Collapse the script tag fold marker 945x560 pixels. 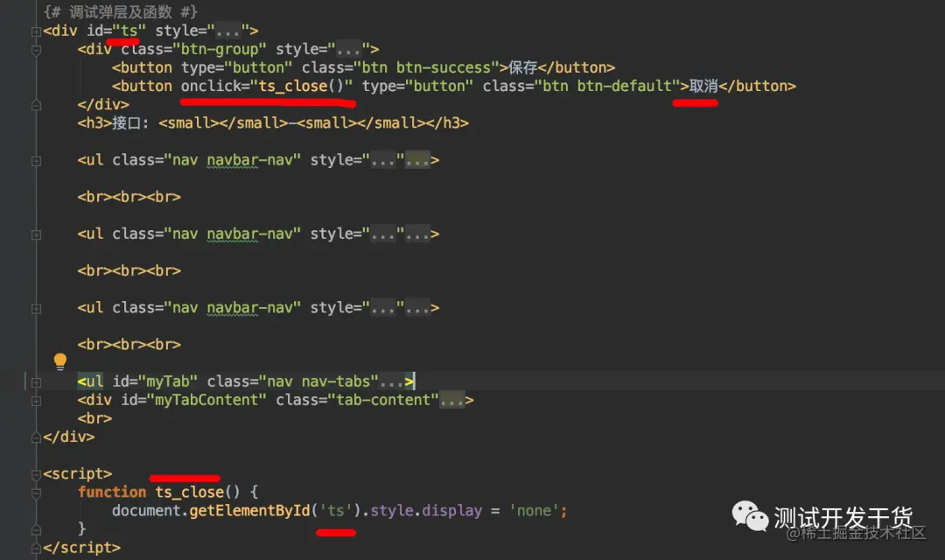click(36, 474)
